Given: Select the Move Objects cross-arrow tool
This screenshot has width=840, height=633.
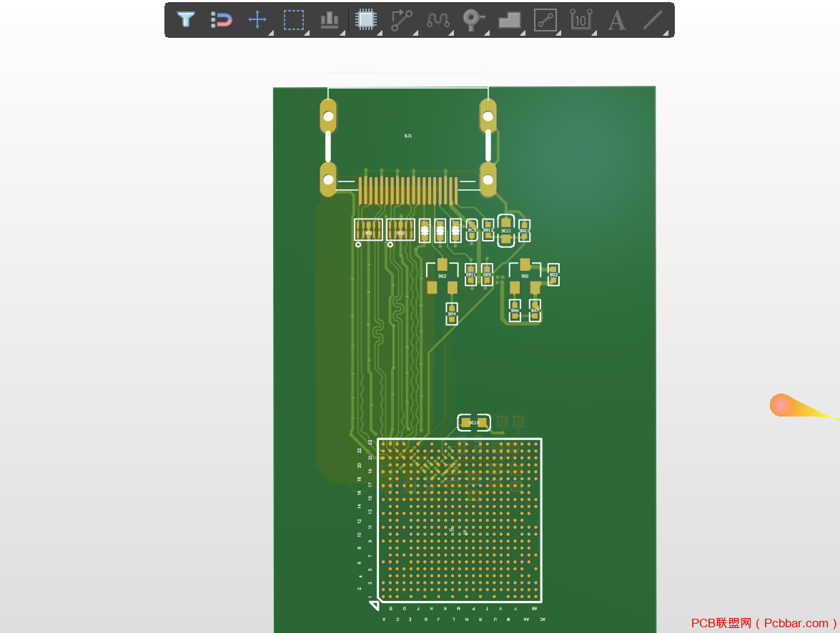Looking at the screenshot, I should click(257, 20).
